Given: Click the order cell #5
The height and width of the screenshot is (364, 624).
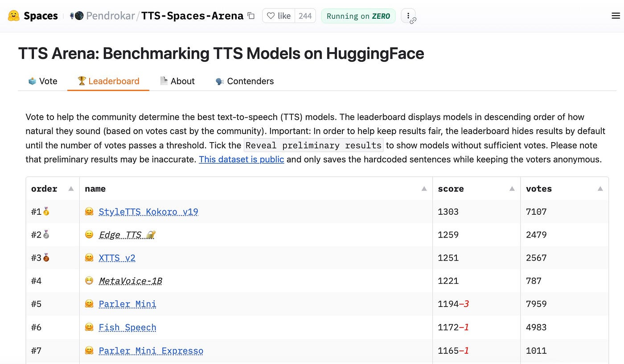Looking at the screenshot, I should click(53, 304).
